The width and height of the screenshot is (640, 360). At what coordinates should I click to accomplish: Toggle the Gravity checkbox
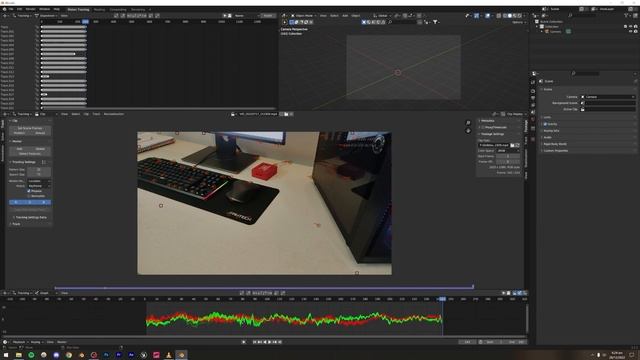pyautogui.click(x=545, y=124)
